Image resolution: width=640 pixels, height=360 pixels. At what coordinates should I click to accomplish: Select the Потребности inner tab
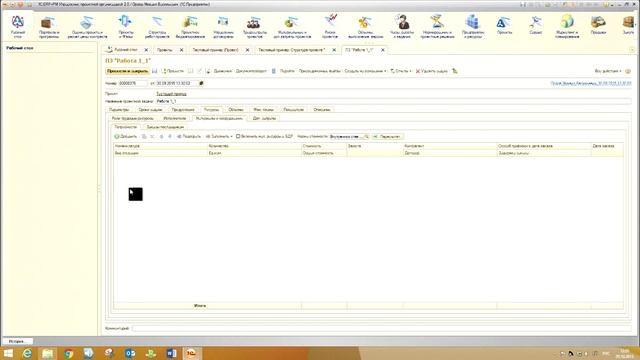(125, 127)
